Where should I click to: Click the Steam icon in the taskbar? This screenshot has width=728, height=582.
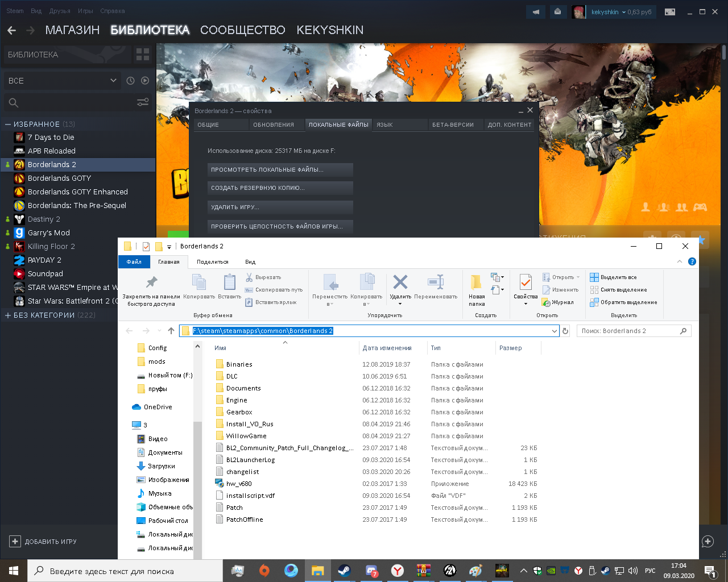coord(344,571)
